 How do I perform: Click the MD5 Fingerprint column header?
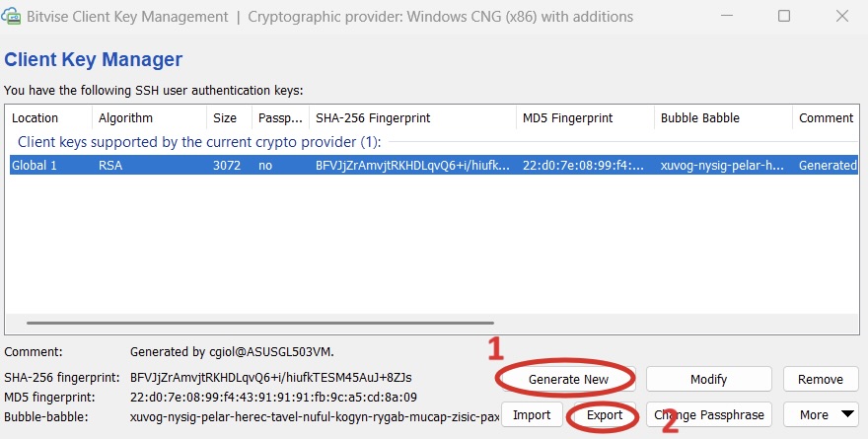[x=568, y=117]
